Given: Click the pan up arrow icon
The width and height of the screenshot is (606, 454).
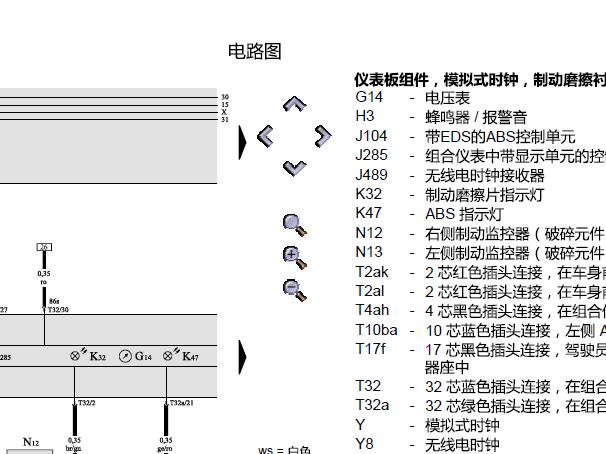Looking at the screenshot, I should (x=294, y=104).
